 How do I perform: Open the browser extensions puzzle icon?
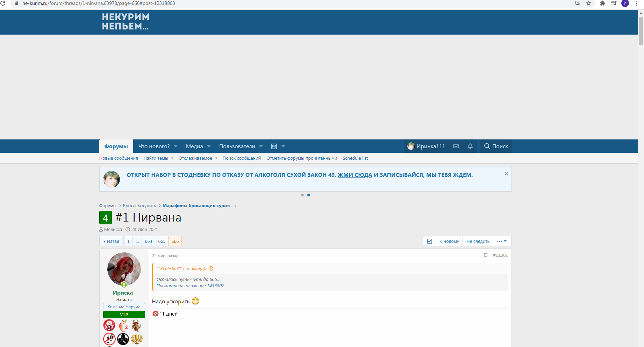(602, 3)
